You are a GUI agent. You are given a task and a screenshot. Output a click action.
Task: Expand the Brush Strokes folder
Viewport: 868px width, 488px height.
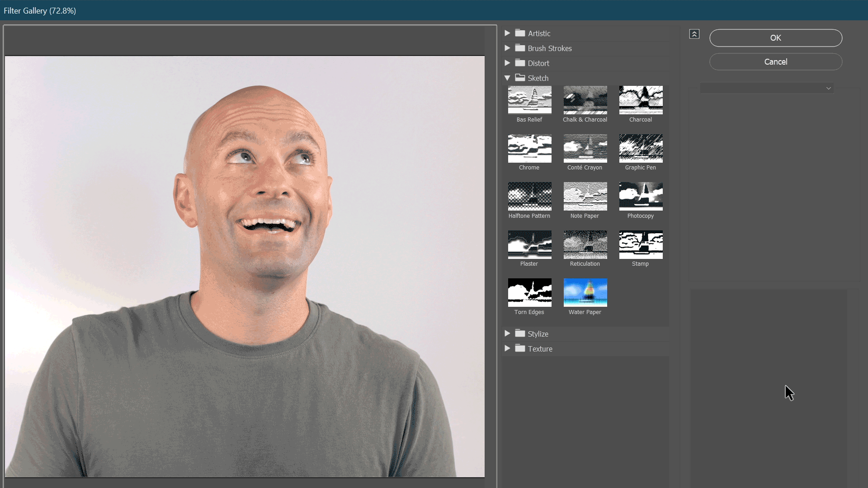[x=507, y=48]
